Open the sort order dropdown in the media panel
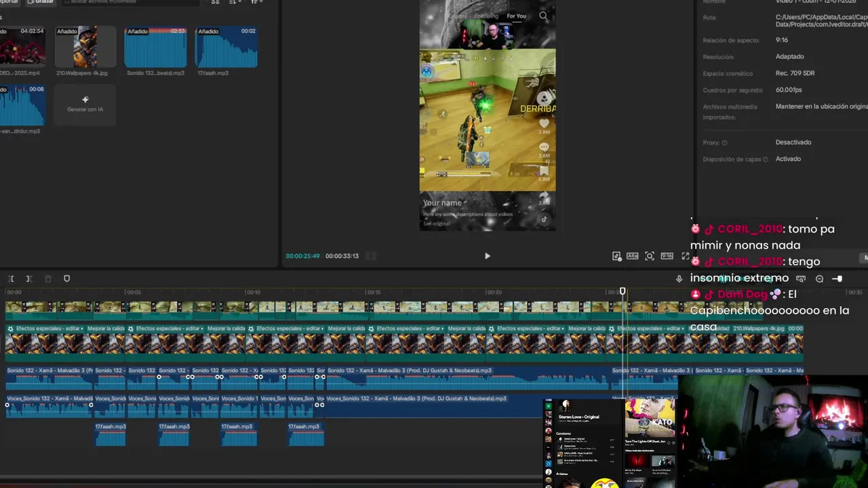The width and height of the screenshot is (868, 488). pyautogui.click(x=235, y=2)
